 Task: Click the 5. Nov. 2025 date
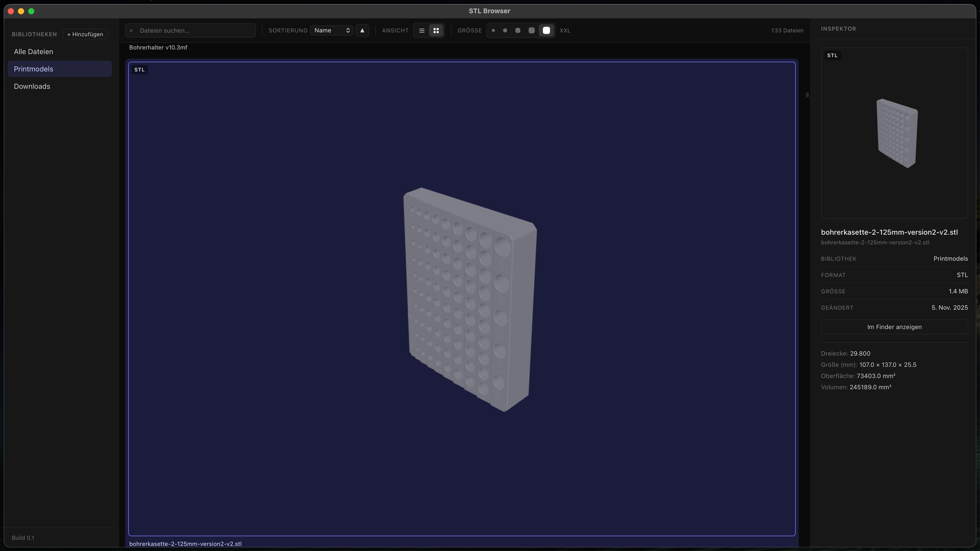(x=949, y=308)
